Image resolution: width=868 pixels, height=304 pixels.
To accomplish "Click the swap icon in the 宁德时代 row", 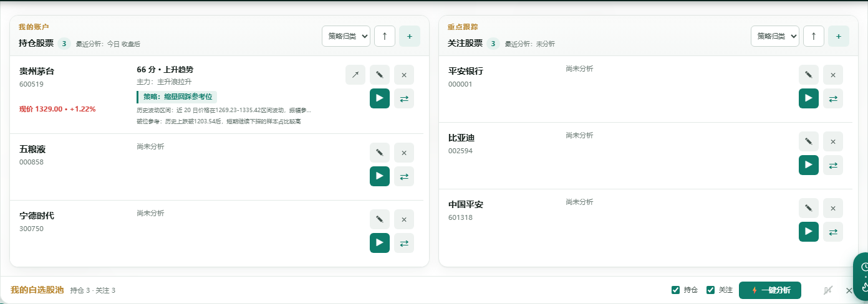I will 404,243.
